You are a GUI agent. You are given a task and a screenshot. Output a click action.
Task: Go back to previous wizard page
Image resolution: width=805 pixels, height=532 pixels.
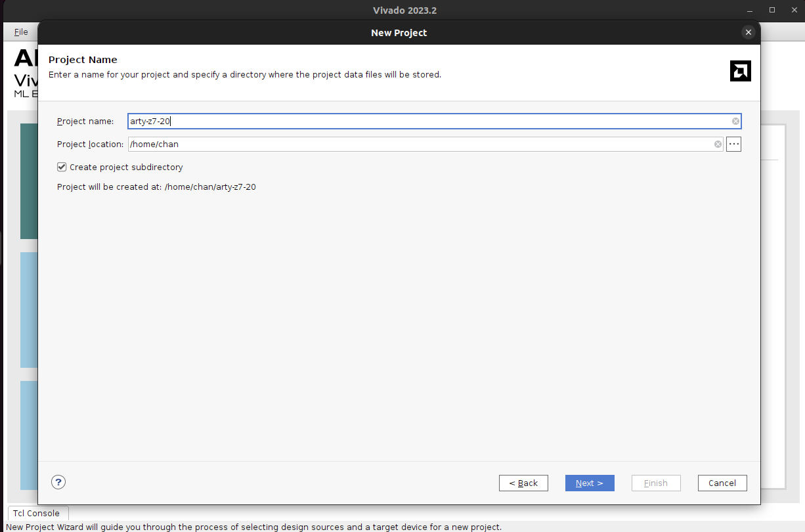pos(523,483)
